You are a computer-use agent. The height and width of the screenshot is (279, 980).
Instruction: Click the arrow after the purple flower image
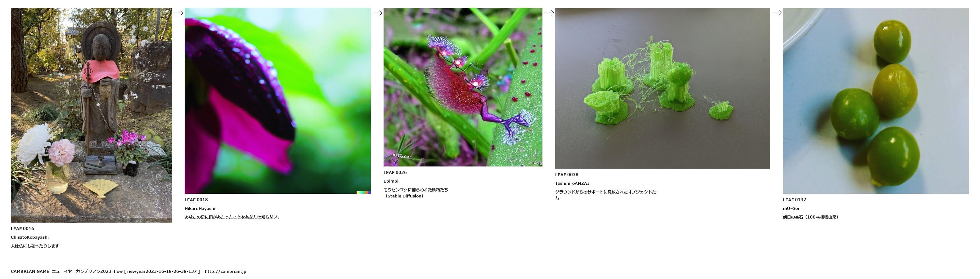tap(377, 13)
